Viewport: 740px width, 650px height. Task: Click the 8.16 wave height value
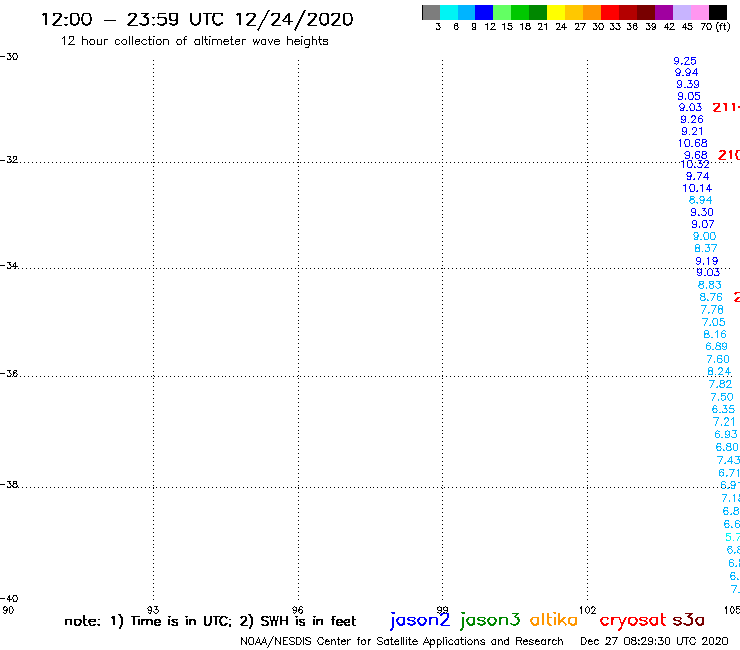pos(715,335)
